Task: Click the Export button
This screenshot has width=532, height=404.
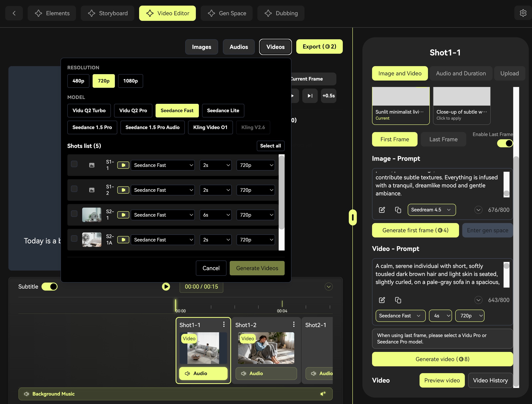Action: (319, 47)
